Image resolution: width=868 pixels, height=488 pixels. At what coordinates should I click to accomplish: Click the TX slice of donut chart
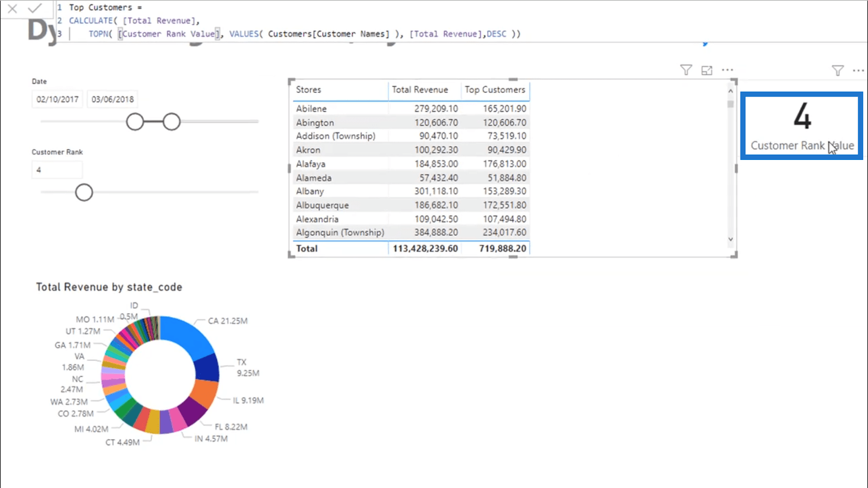208,368
